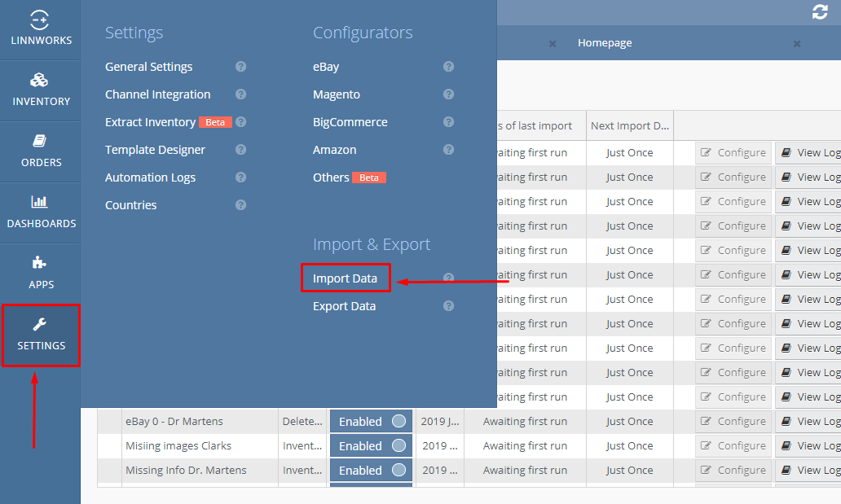Open the Linnworks home logo
Image resolution: width=841 pixels, height=504 pixels.
(x=40, y=28)
